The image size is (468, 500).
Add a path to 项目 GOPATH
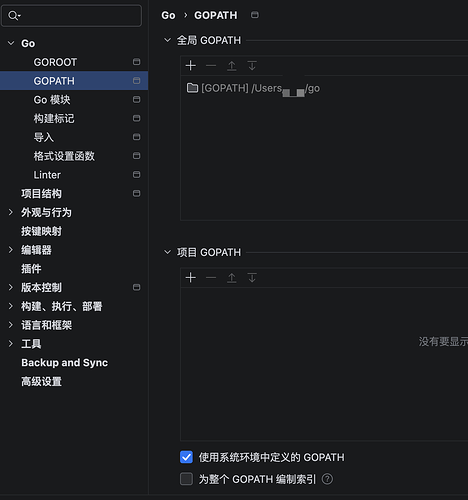pyautogui.click(x=191, y=278)
